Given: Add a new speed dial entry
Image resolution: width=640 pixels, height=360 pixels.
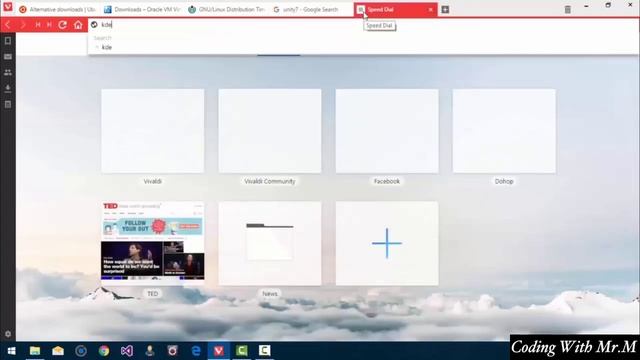Looking at the screenshot, I should [x=387, y=243].
